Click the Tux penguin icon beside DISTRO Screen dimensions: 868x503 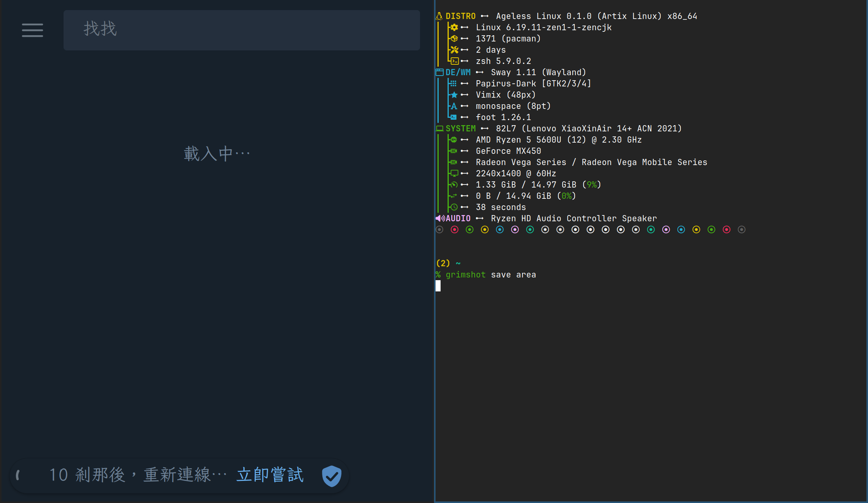coord(439,16)
